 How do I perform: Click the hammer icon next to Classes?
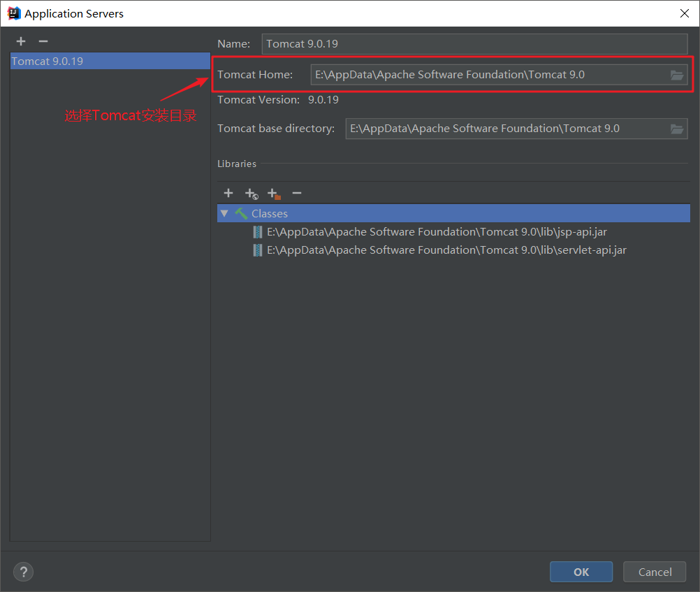pyautogui.click(x=241, y=214)
